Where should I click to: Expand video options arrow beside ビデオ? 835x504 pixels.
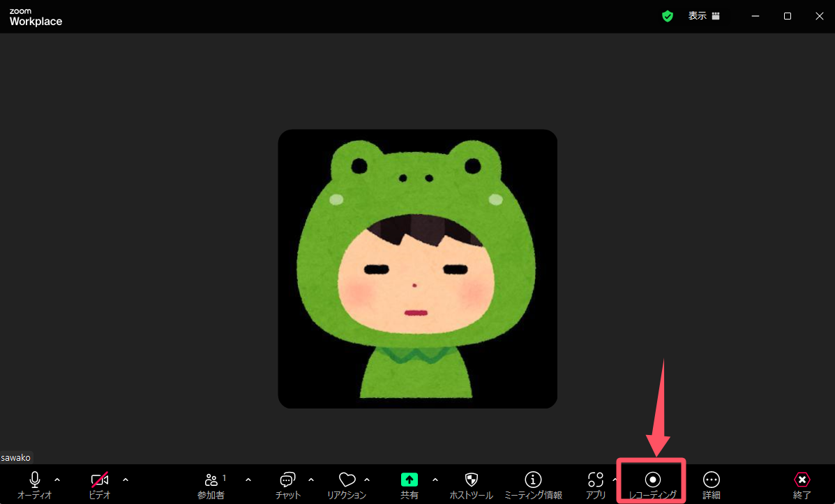point(126,480)
